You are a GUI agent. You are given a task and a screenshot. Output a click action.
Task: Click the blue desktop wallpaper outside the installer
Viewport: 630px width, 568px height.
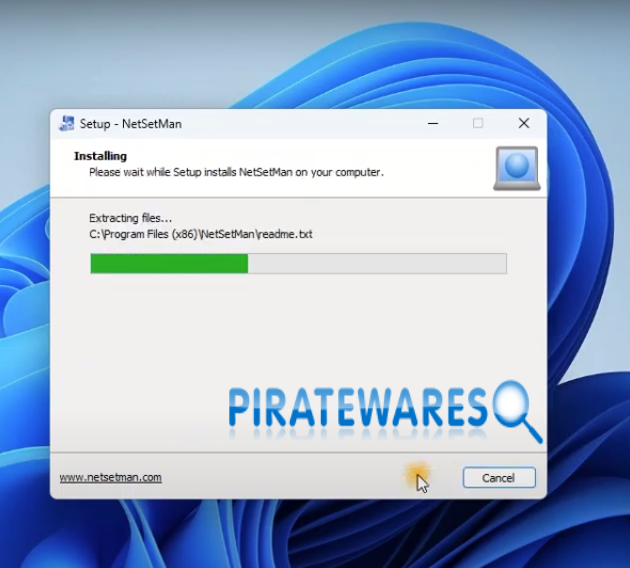(590, 300)
